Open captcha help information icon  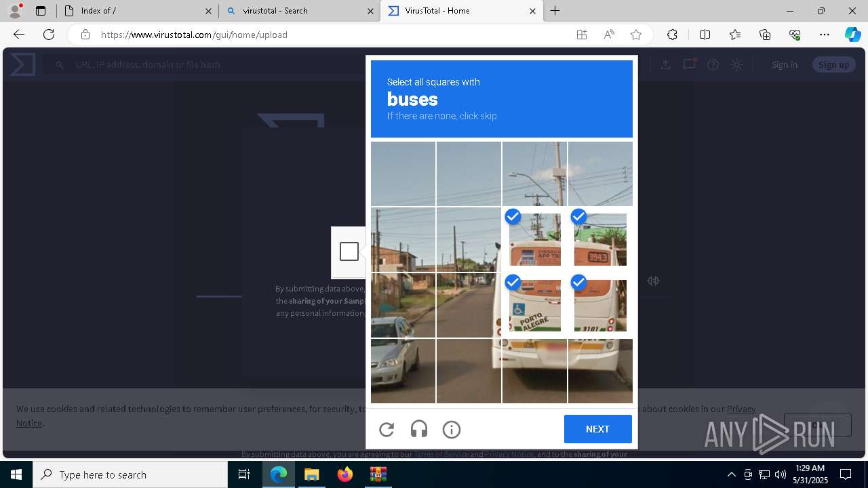pos(452,429)
